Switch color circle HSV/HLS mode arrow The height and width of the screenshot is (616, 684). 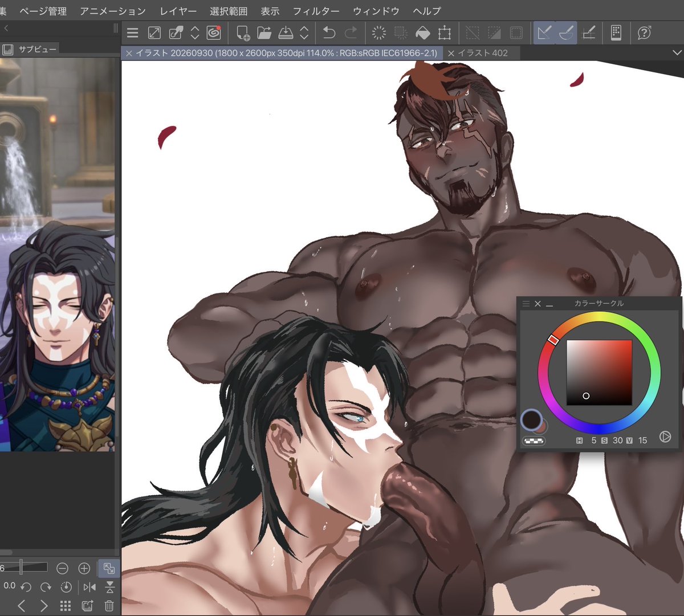coord(665,437)
